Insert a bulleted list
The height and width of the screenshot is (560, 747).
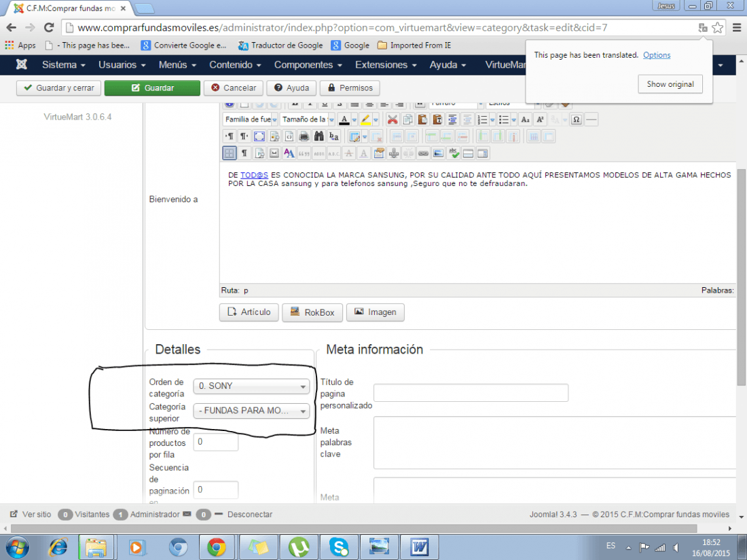(x=504, y=119)
